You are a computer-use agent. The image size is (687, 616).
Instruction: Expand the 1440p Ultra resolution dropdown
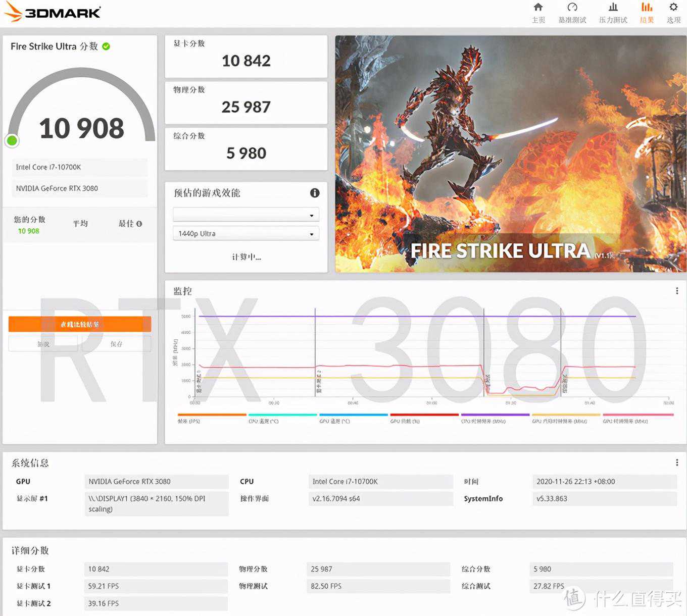pyautogui.click(x=246, y=234)
